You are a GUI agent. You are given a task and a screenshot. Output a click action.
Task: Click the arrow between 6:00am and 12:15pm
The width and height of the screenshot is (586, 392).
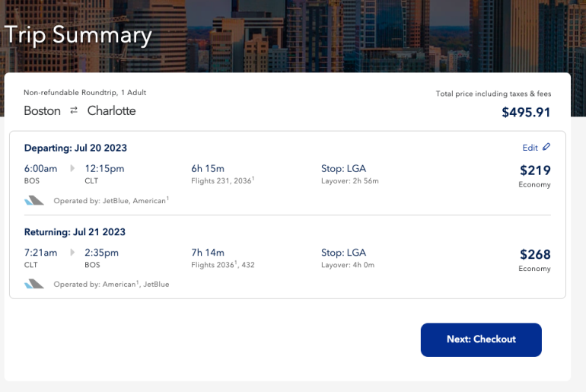73,168
